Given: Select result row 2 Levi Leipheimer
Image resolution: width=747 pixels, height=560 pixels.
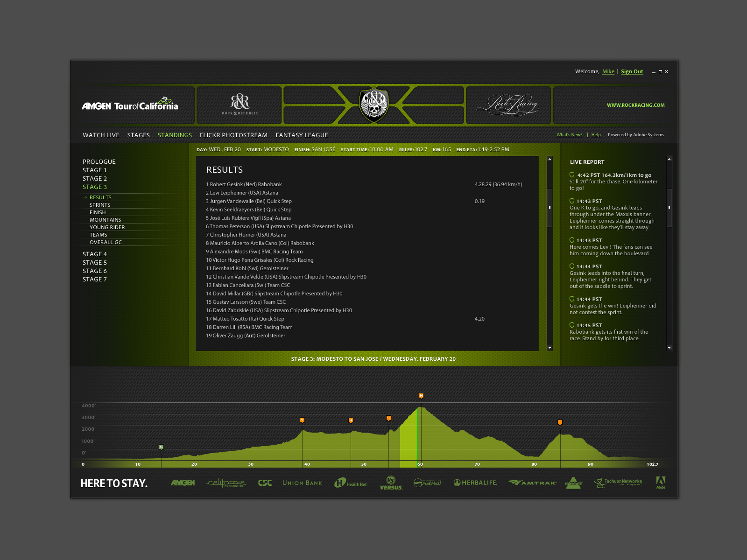Looking at the screenshot, I should click(242, 193).
